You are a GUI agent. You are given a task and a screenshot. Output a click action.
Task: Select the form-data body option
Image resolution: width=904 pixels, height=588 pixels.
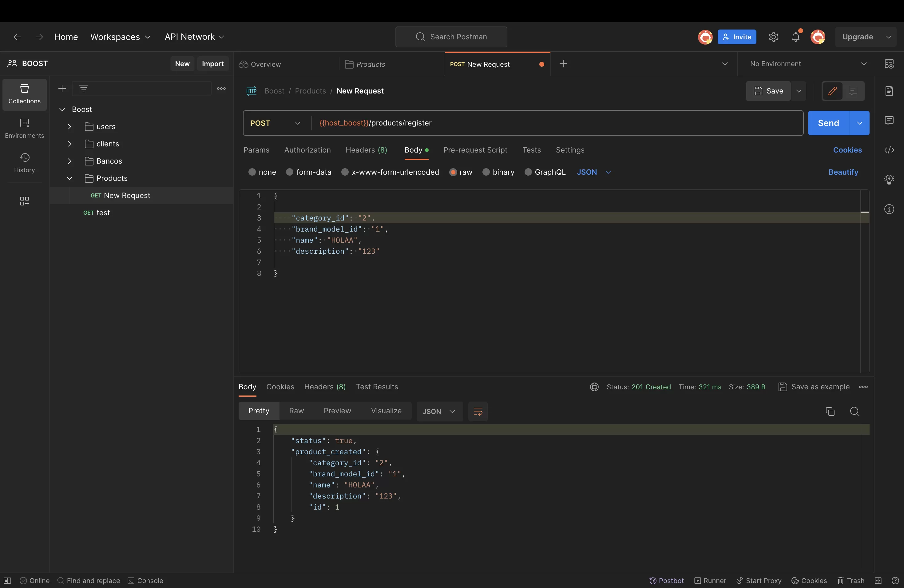[289, 172]
